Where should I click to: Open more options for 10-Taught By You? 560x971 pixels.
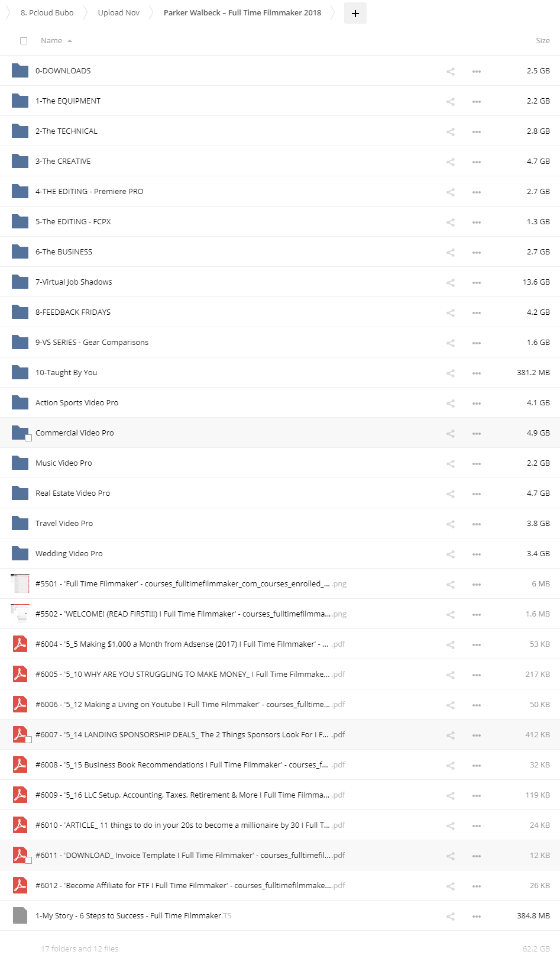[x=477, y=373]
